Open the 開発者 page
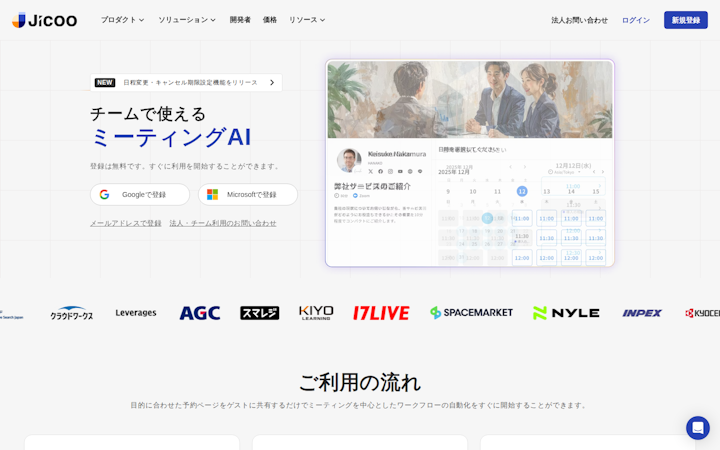 (x=240, y=20)
